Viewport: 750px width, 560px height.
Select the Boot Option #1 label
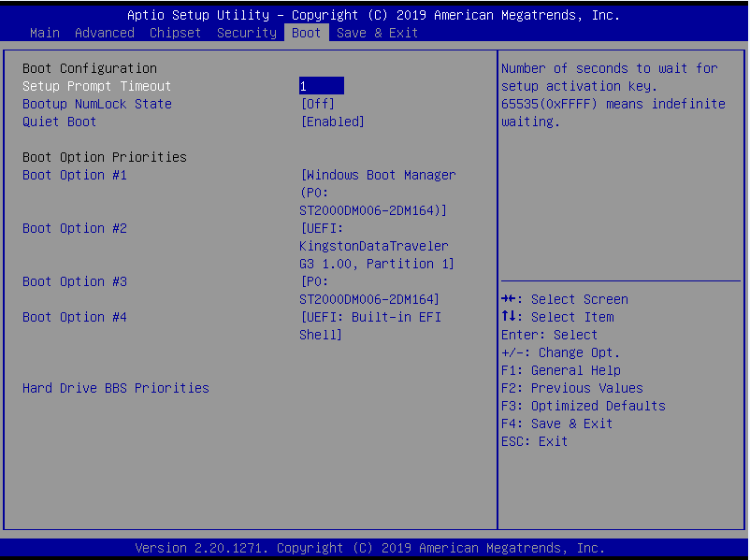pos(74,175)
